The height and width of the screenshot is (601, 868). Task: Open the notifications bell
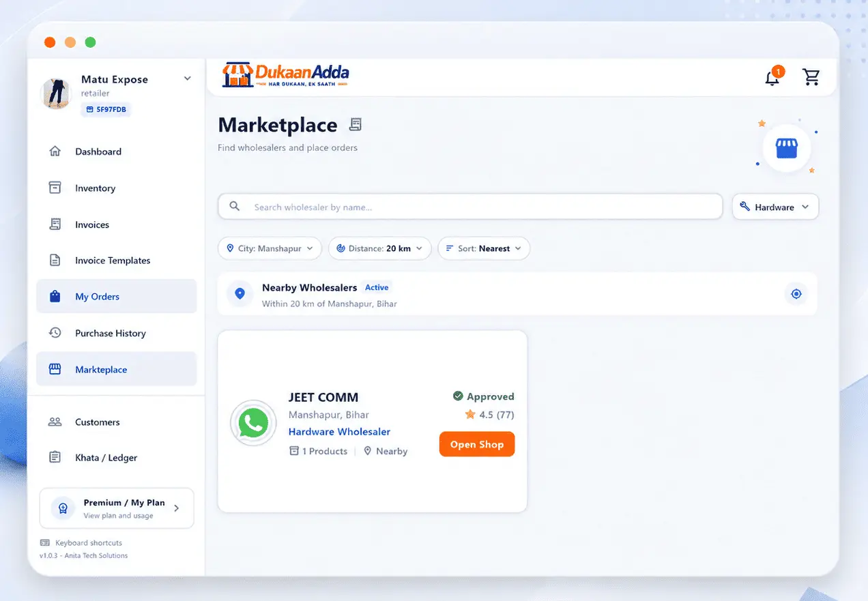pyautogui.click(x=772, y=77)
